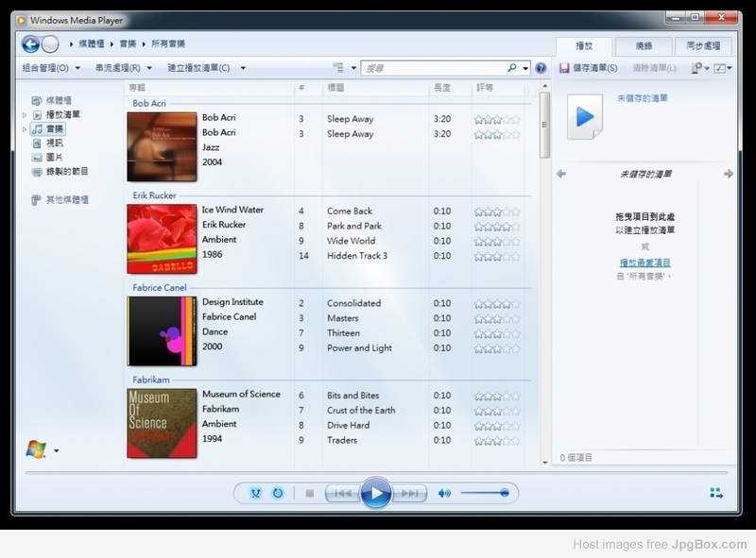Click 清除清單(L) clear list button
The height and width of the screenshot is (558, 756).
(654, 68)
